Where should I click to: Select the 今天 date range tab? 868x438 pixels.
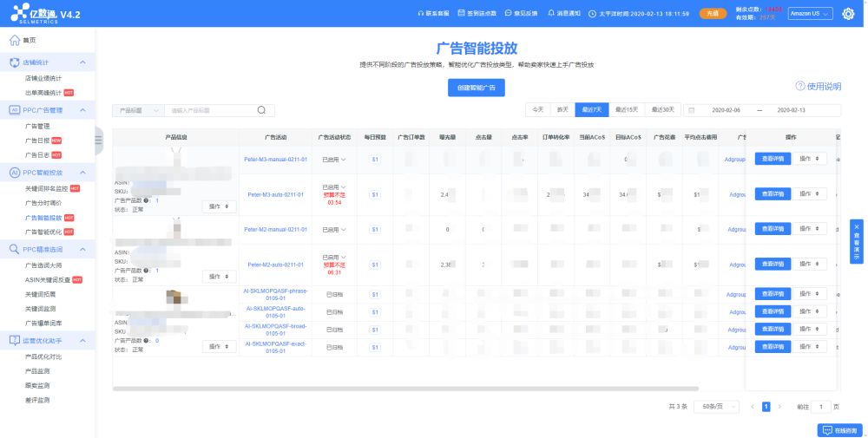[537, 109]
